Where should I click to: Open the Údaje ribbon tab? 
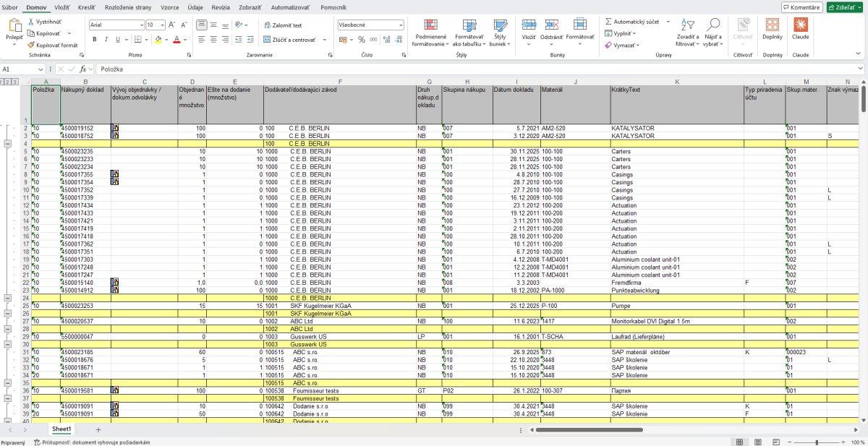coord(195,7)
